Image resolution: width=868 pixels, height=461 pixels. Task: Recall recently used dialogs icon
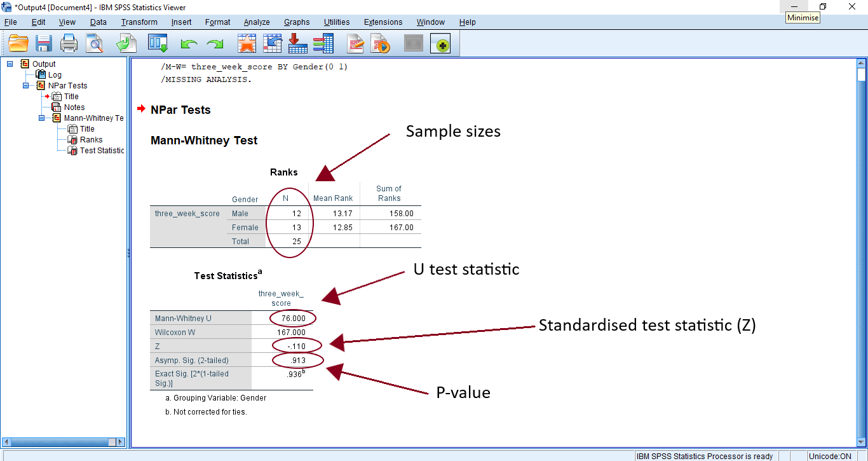[158, 43]
